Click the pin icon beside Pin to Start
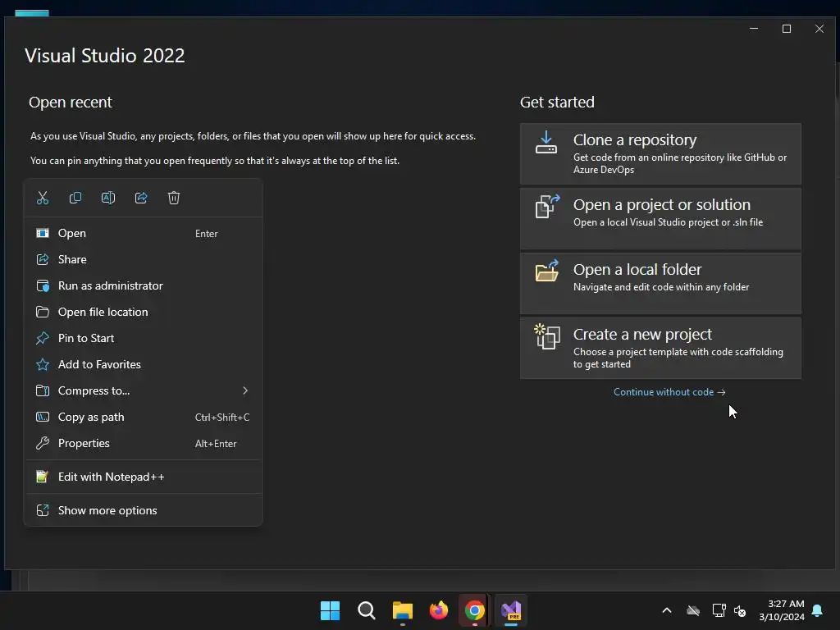 coord(43,338)
